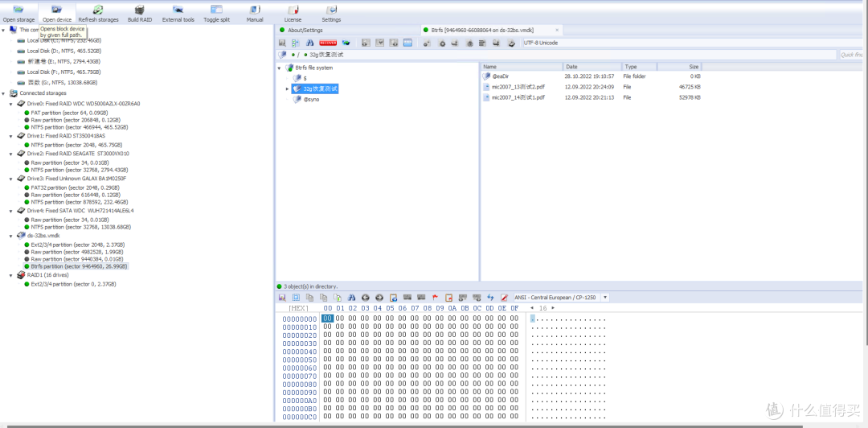Expand the 32g恢复测试 folder in tree
The image size is (868, 428).
pyautogui.click(x=287, y=88)
